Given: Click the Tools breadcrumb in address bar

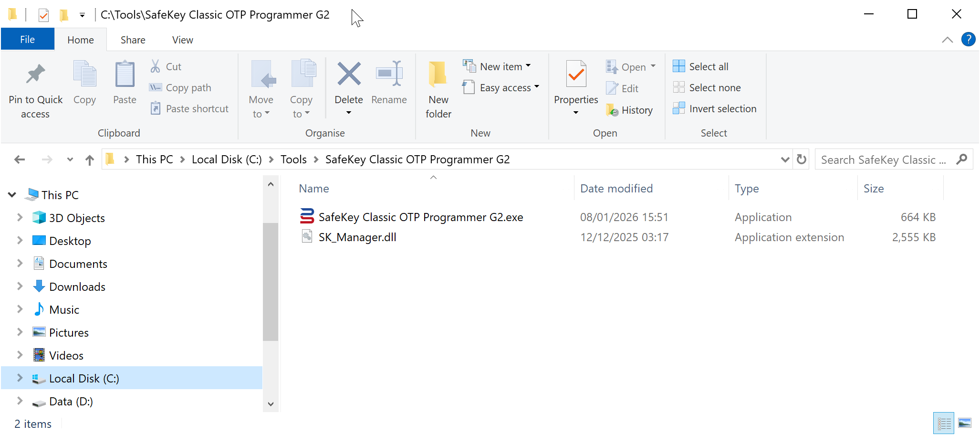Looking at the screenshot, I should click(x=293, y=159).
